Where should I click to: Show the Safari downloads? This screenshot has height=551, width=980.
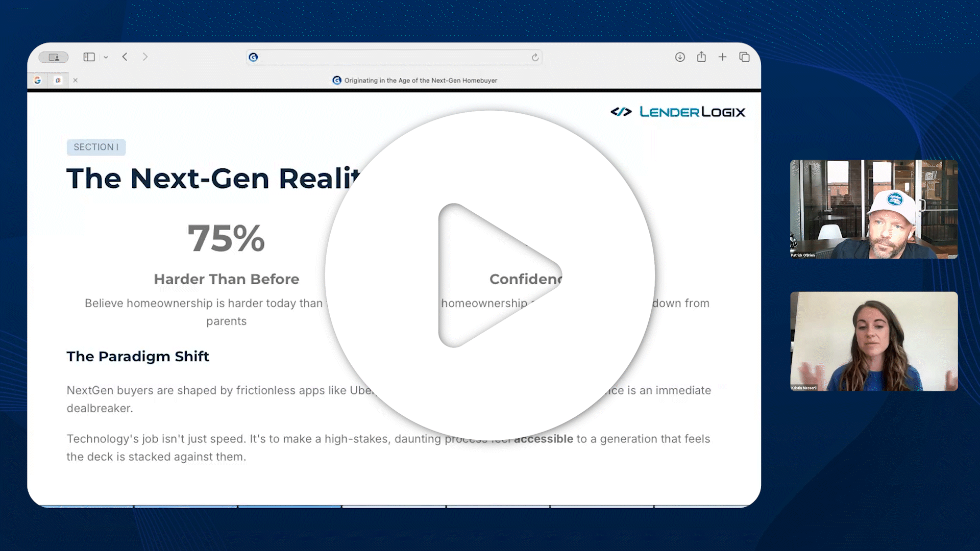(680, 57)
